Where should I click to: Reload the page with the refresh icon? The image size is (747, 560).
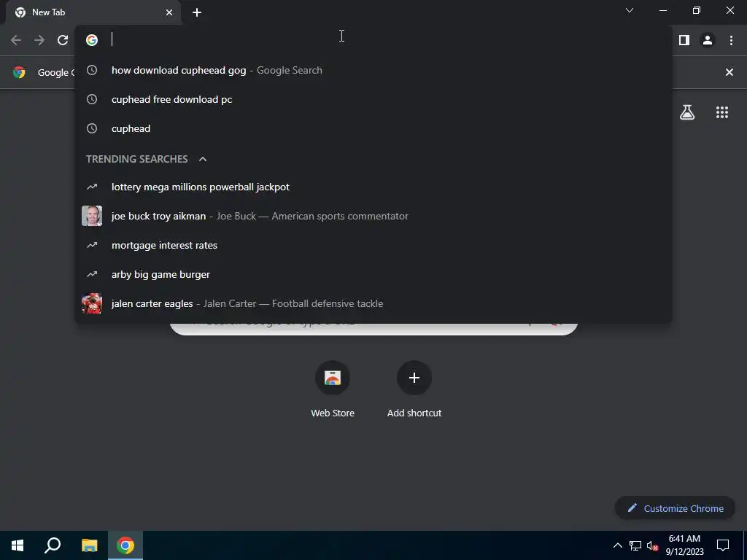(x=63, y=41)
